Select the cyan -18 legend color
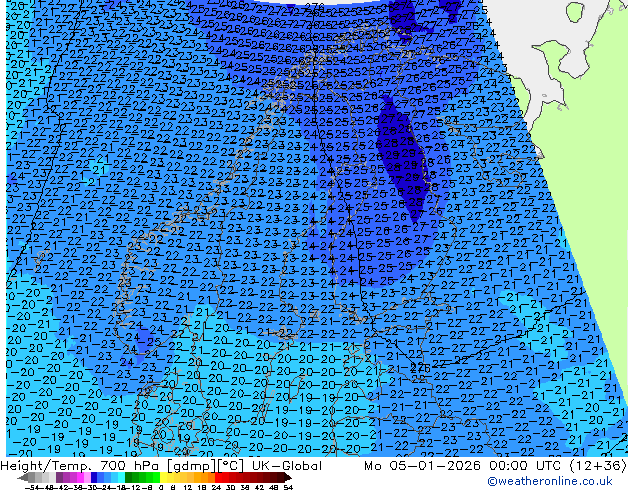The width and height of the screenshot is (634, 490). (121, 477)
